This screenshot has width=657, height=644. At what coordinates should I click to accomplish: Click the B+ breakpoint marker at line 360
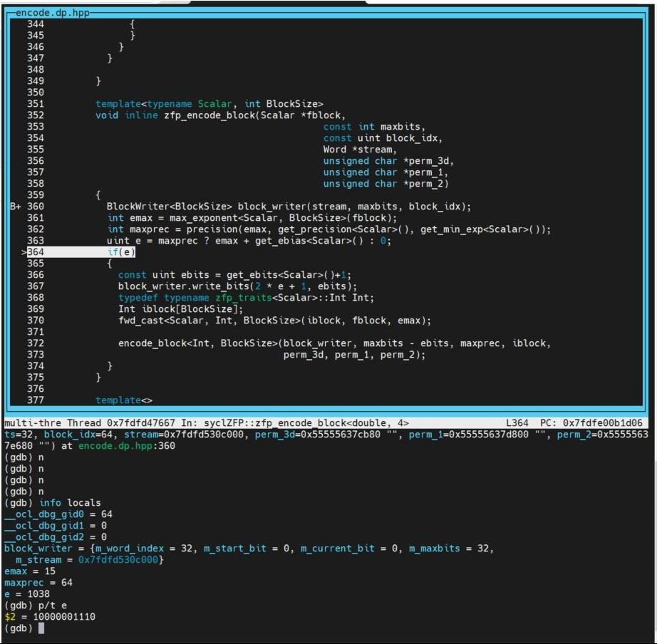pos(16,207)
